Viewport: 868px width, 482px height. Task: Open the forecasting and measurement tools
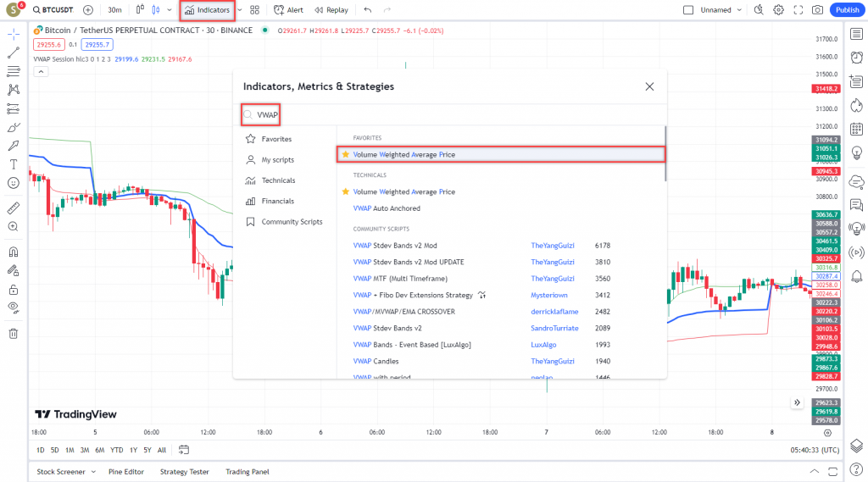tap(14, 108)
